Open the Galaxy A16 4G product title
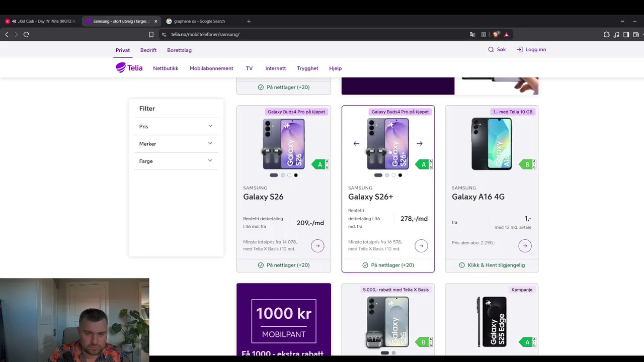Viewport: 644px width, 362px height. coord(478,197)
